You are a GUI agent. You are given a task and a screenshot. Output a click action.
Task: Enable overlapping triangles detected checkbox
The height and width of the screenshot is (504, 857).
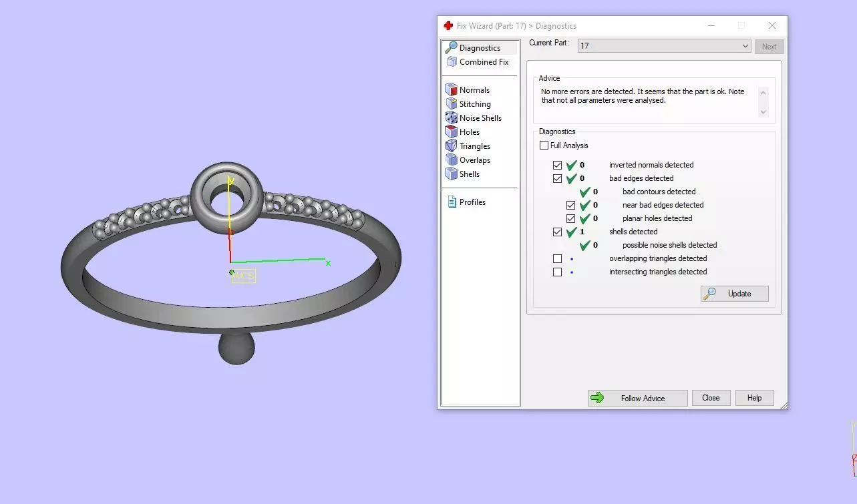(x=558, y=258)
